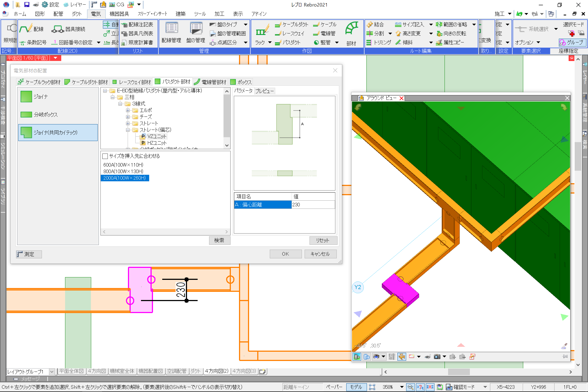Switch to the 機器器具 ribbon tab
588x392 pixels.
point(119,14)
